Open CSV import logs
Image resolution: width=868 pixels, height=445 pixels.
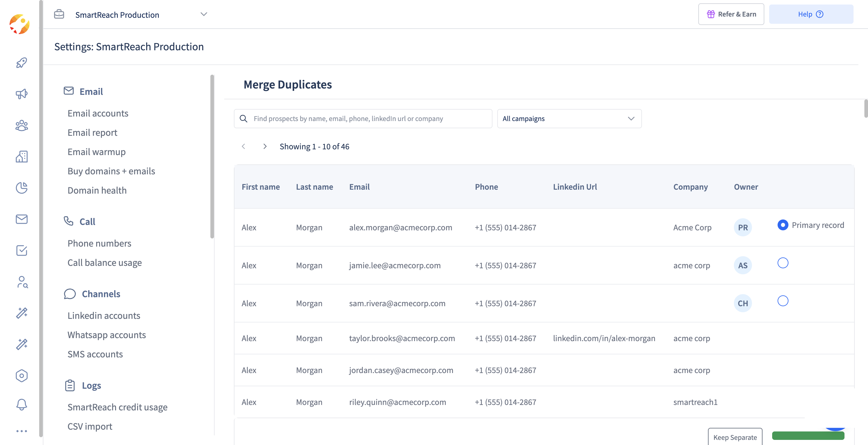pyautogui.click(x=90, y=427)
